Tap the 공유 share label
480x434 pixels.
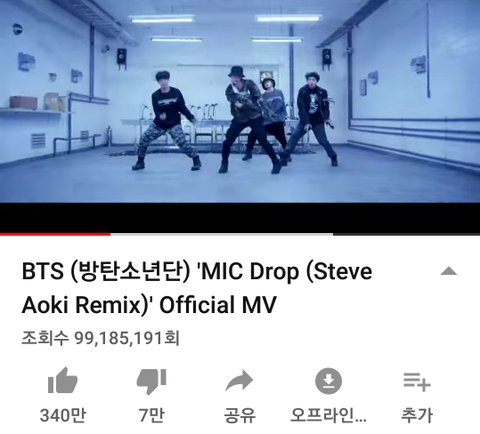[239, 415]
